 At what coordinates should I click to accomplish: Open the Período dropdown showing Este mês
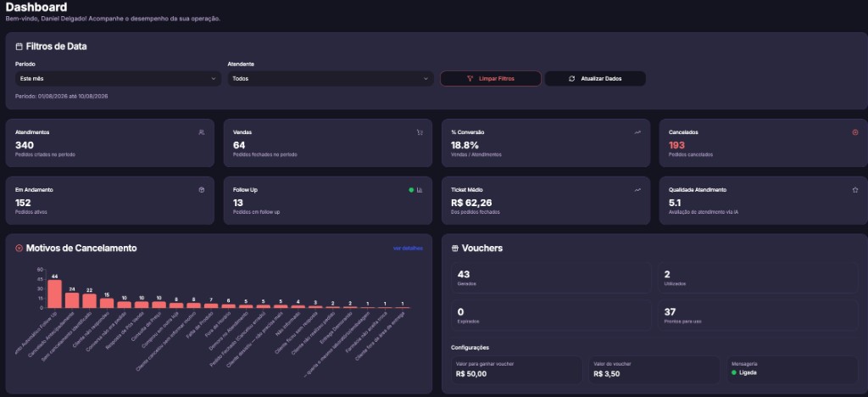(x=118, y=79)
